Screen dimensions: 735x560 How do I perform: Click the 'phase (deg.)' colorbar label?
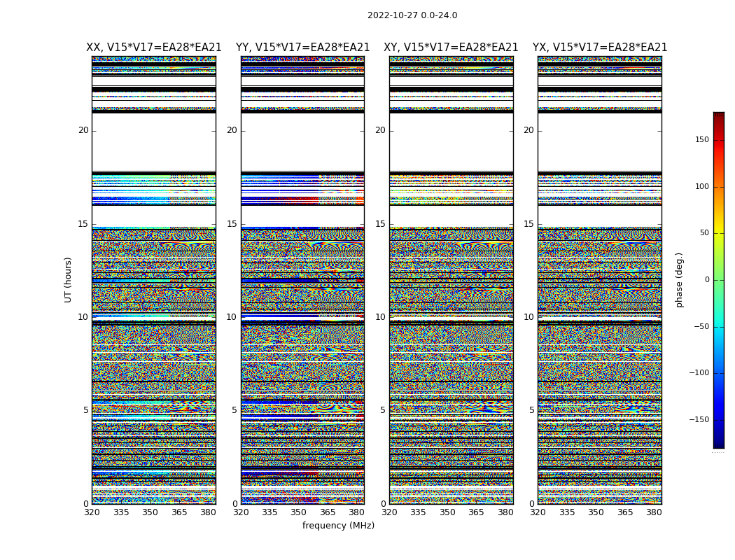pyautogui.click(x=679, y=280)
